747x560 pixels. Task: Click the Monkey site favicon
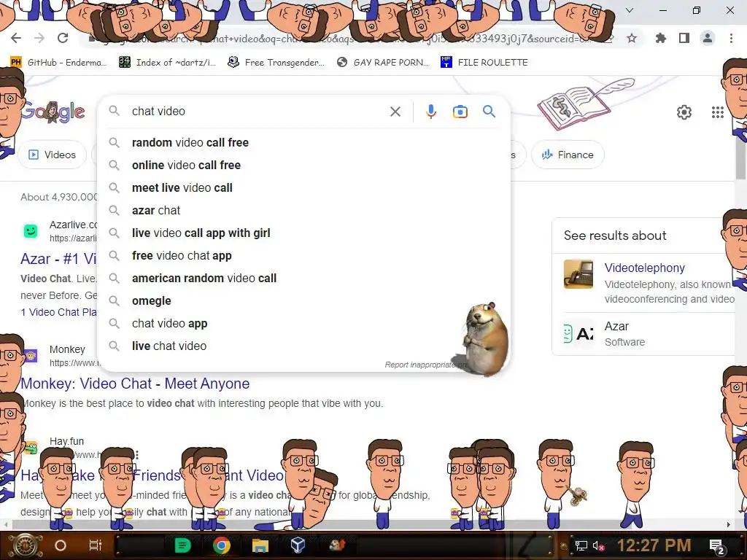point(31,356)
